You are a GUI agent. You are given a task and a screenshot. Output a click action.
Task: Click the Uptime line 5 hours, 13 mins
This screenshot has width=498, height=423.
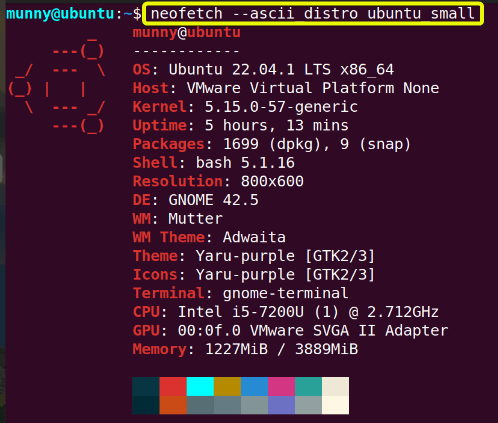click(241, 126)
